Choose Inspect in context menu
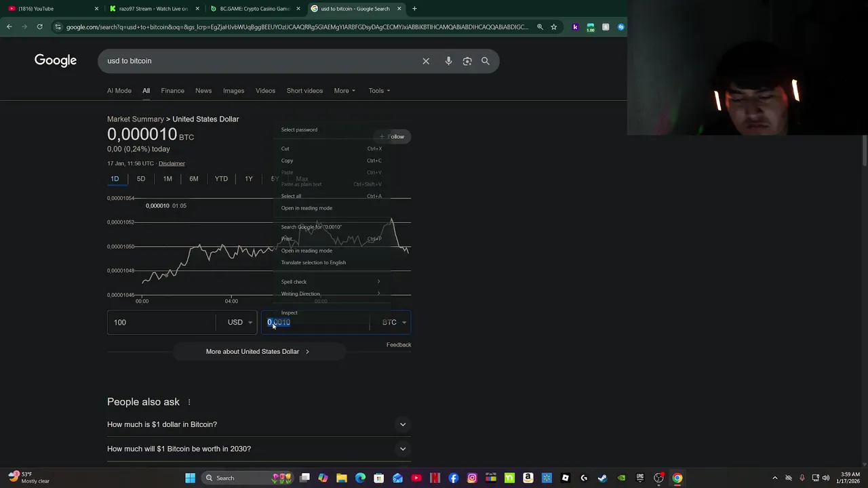This screenshot has height=488, width=868. 331,313
